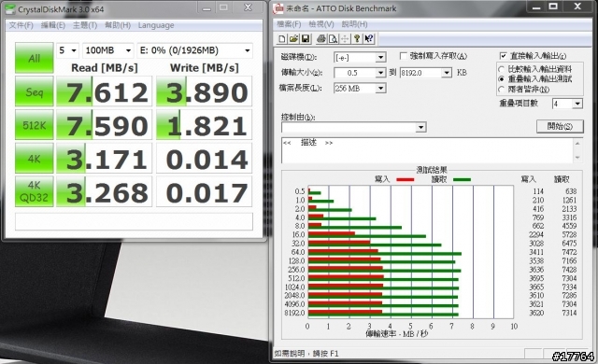Image resolution: width=598 pixels, height=364 pixels.
Task: Click inside the ATTO 描述 description box
Action: [x=427, y=151]
